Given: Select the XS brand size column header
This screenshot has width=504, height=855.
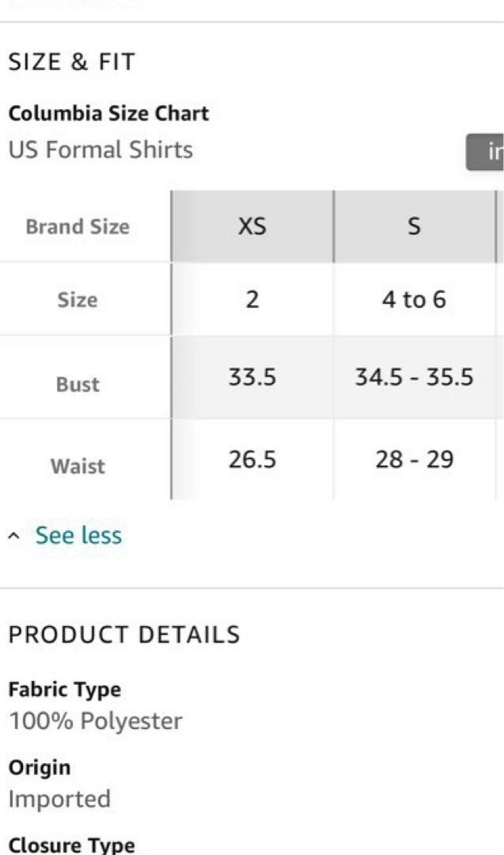Looking at the screenshot, I should coord(252,226).
